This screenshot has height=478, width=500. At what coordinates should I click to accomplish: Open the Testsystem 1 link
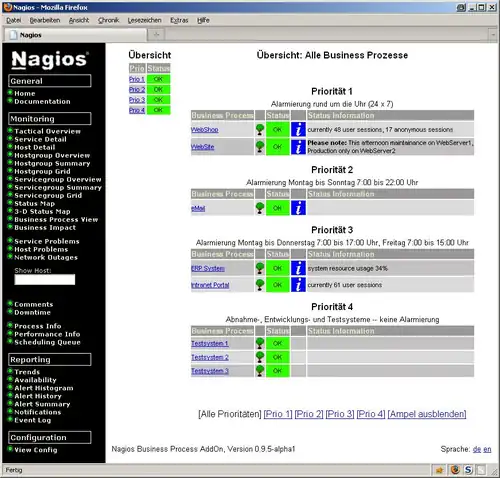pyautogui.click(x=210, y=343)
